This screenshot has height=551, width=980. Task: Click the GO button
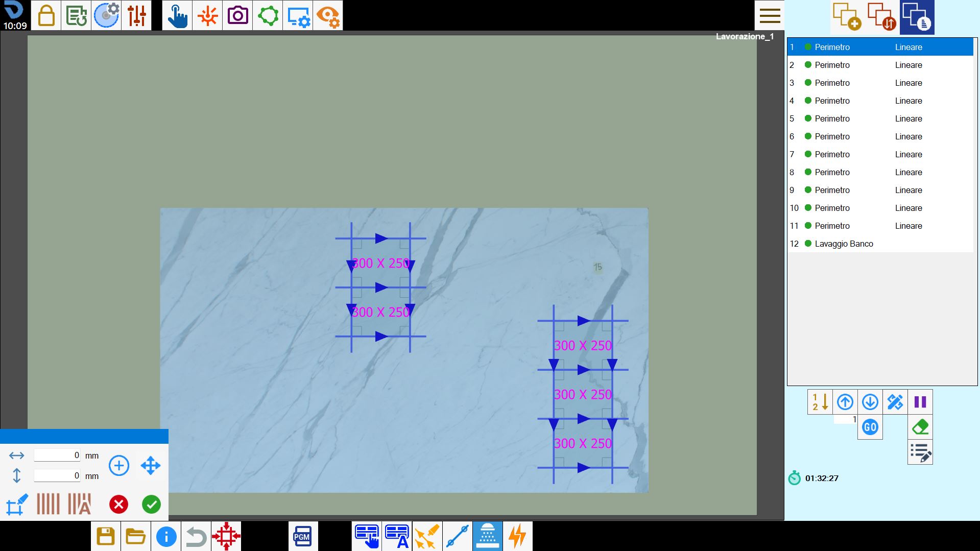[x=870, y=427]
